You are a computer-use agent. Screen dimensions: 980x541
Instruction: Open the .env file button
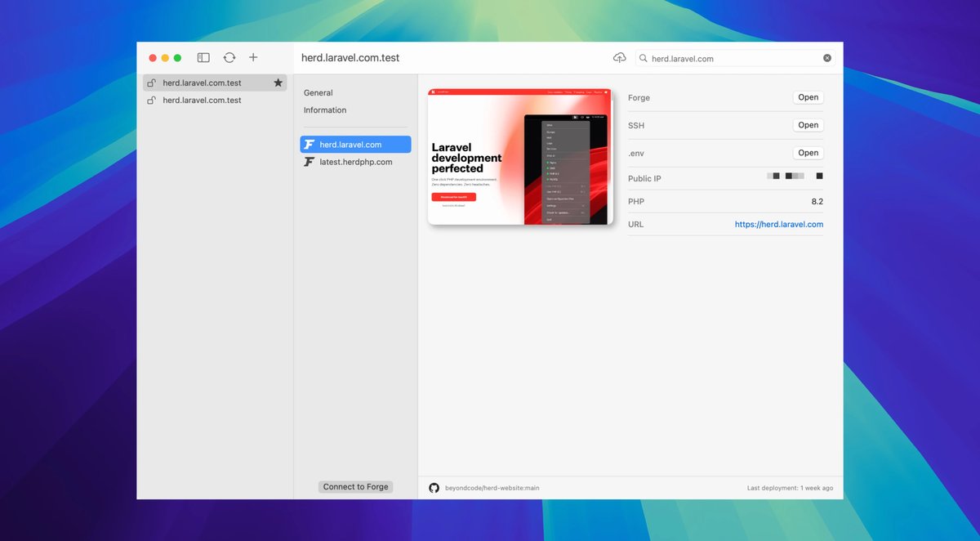click(x=808, y=153)
